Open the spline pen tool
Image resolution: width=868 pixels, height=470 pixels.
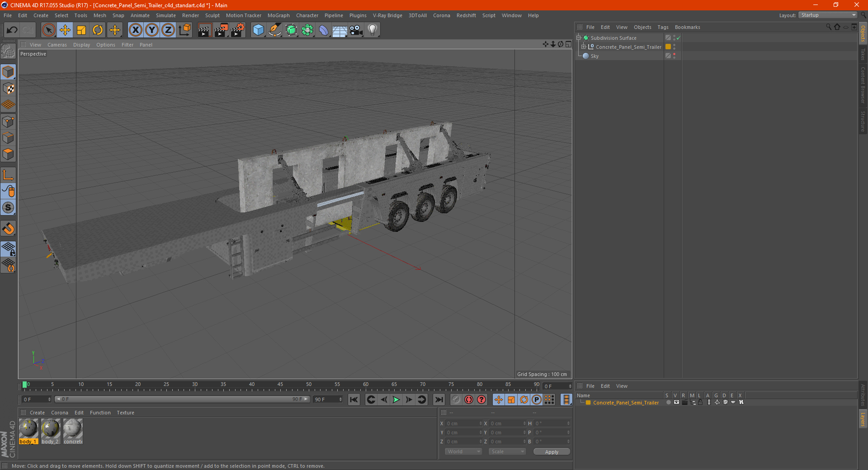pos(275,30)
